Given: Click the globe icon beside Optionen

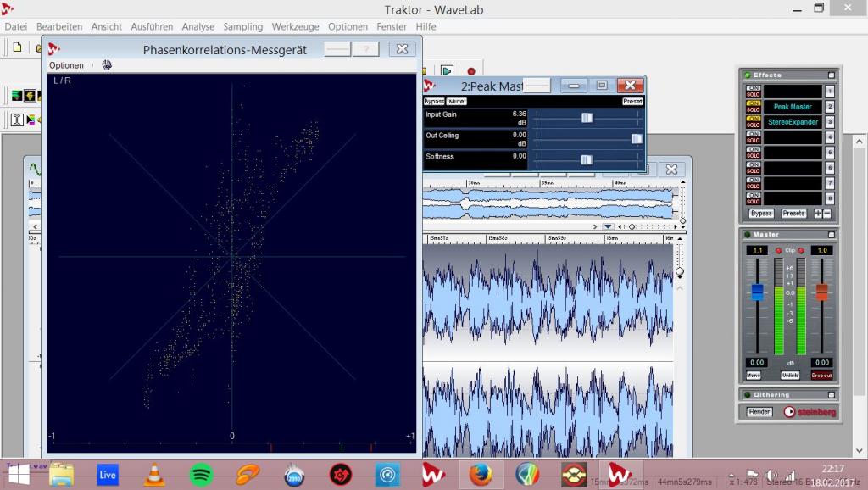Looking at the screenshot, I should pyautogui.click(x=107, y=65).
